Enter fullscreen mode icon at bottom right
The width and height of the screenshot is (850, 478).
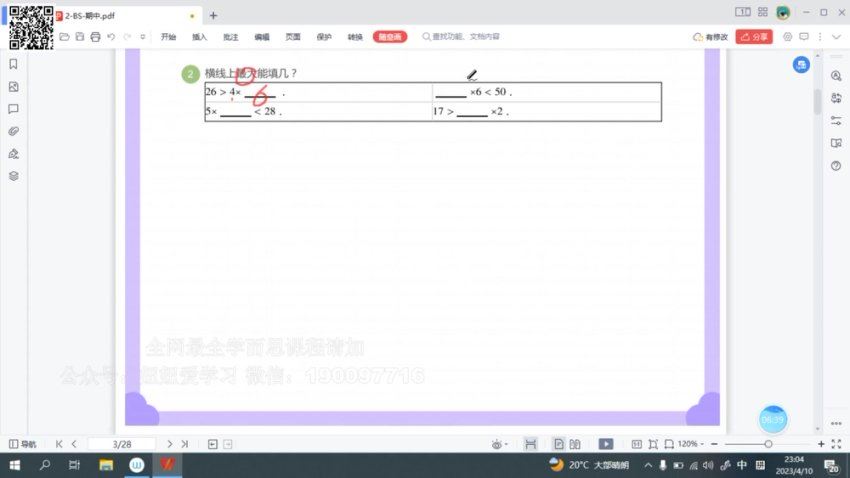coord(836,444)
